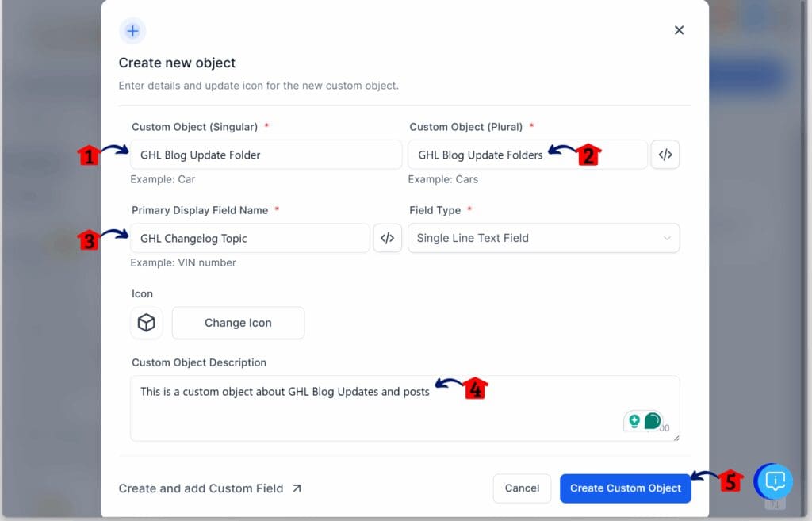
Task: Open the Field Type dropdown
Action: pos(543,238)
